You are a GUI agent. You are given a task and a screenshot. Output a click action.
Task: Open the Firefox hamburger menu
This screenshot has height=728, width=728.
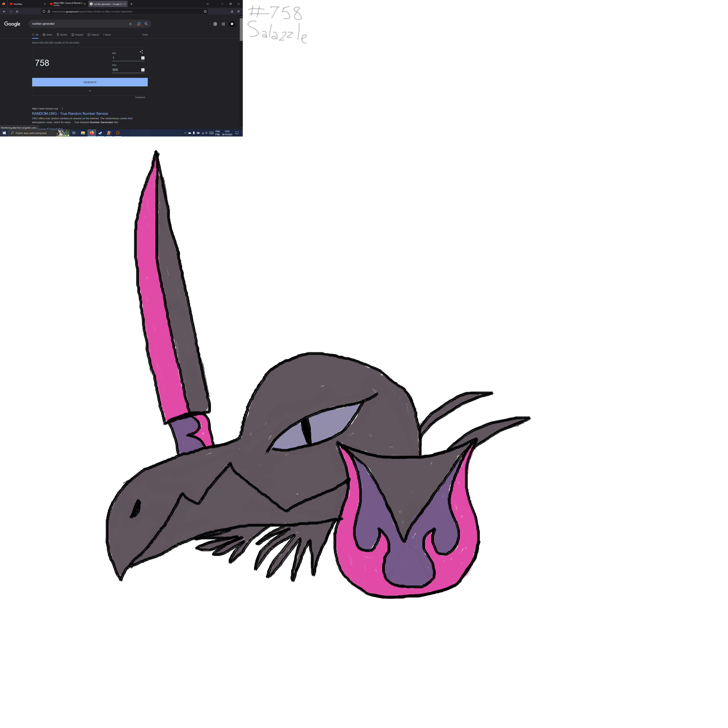tap(239, 11)
